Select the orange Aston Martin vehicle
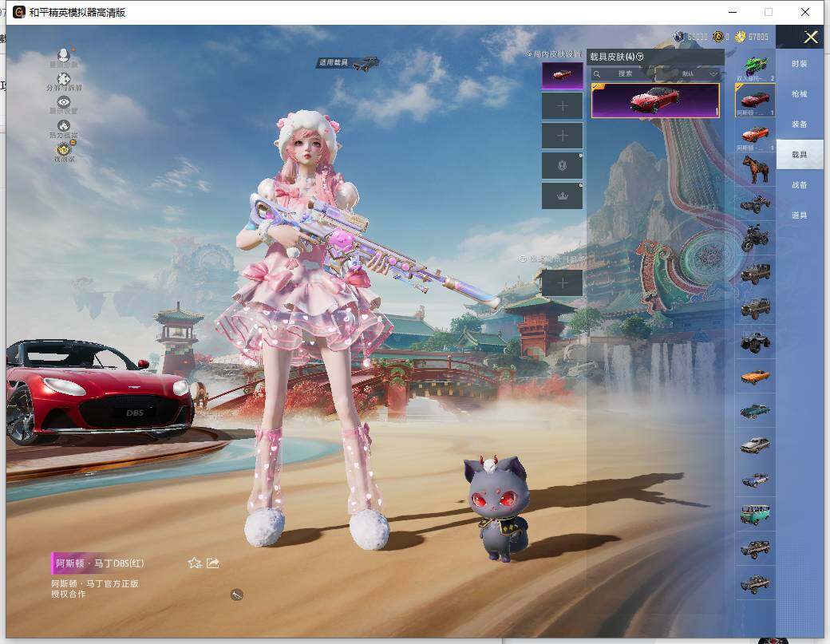 point(755,135)
